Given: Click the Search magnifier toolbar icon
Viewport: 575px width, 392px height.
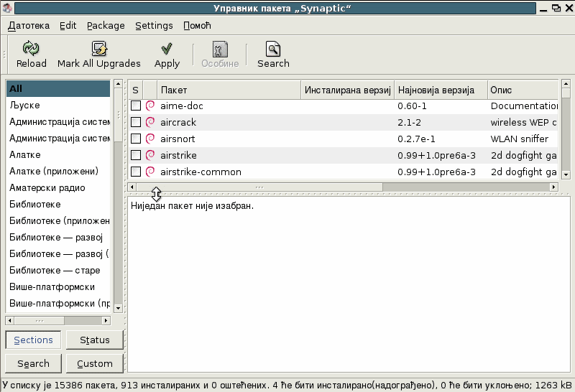Looking at the screenshot, I should [x=273, y=49].
